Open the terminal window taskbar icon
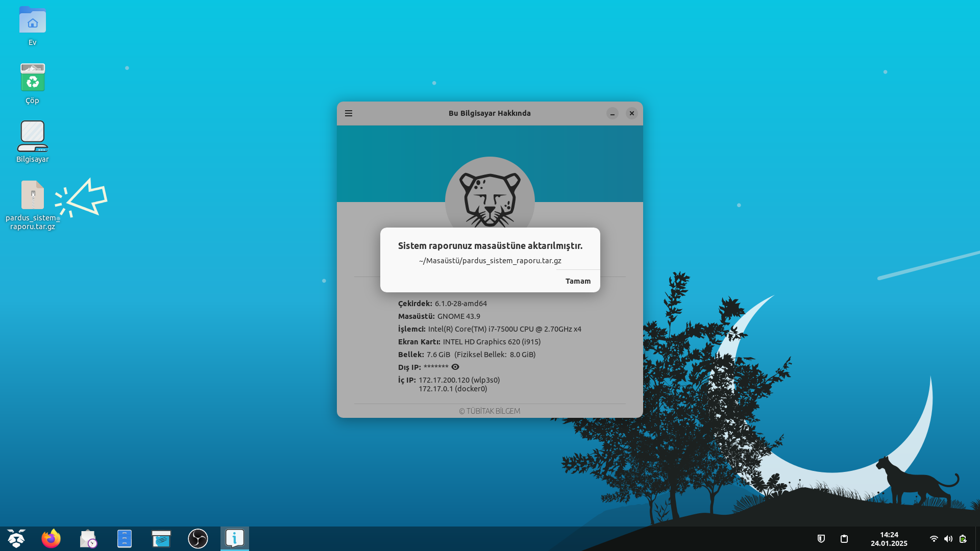This screenshot has height=551, width=980. (161, 539)
